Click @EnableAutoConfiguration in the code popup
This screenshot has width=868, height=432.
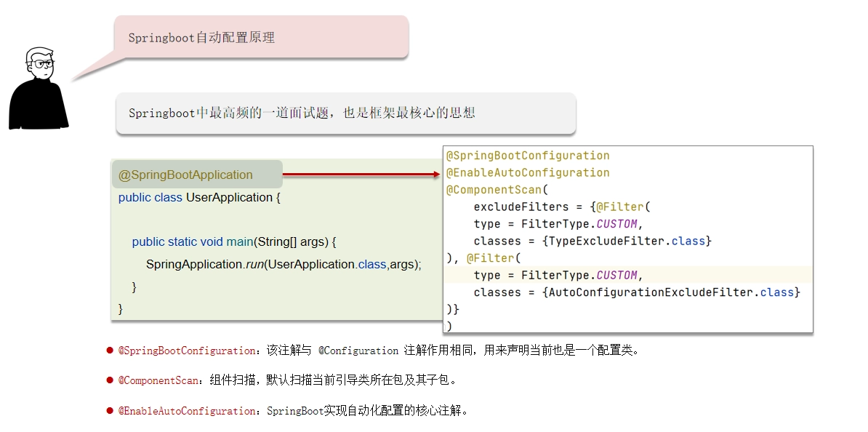[x=528, y=173]
